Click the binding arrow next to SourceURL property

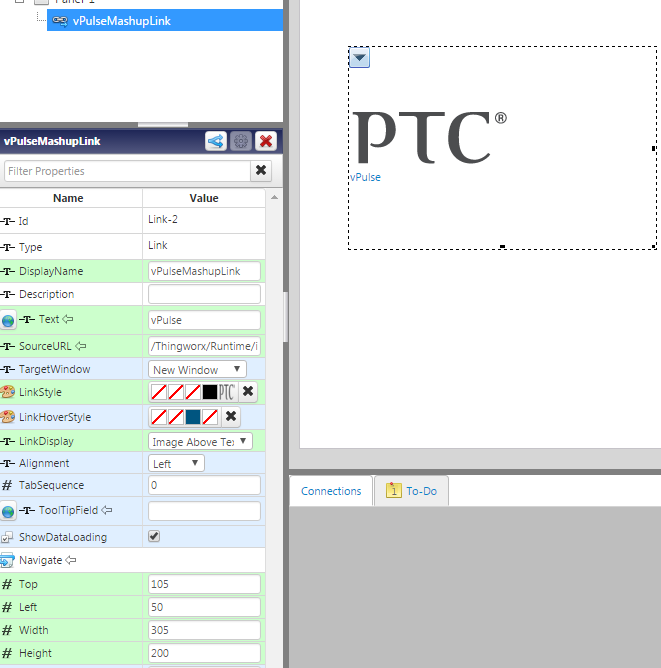[x=80, y=346]
